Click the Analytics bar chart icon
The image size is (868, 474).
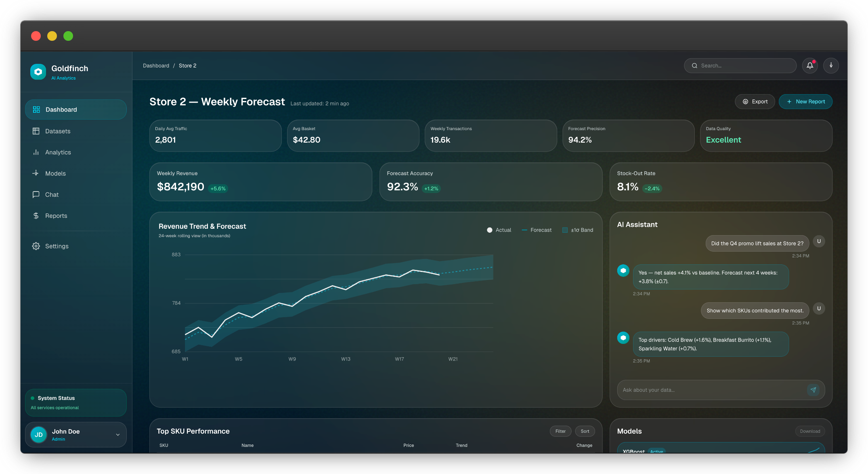pyautogui.click(x=36, y=152)
